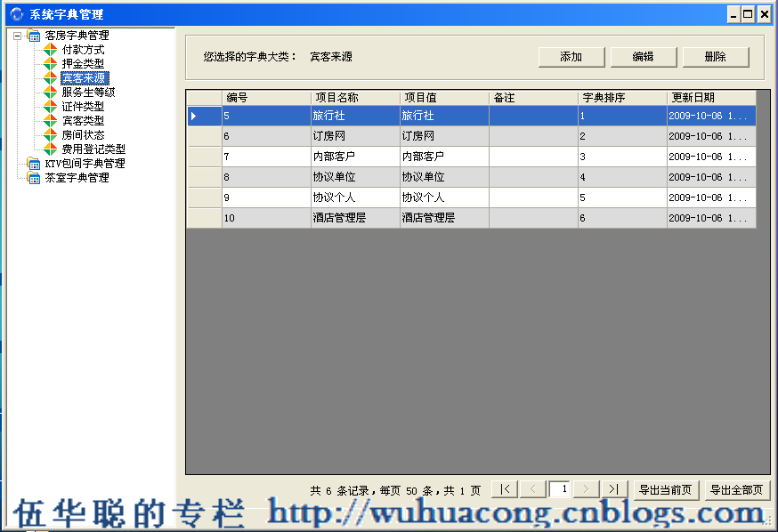Viewport: 778px width, 532px height.
Task: Select 押金类型 in the tree
Action: 83,64
